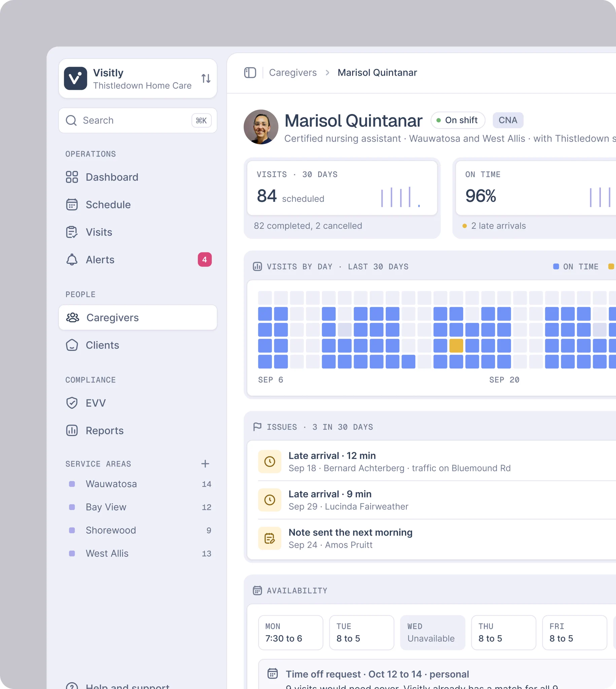Select the Bay View service area
Screen dimensions: 616x689
click(x=138, y=507)
